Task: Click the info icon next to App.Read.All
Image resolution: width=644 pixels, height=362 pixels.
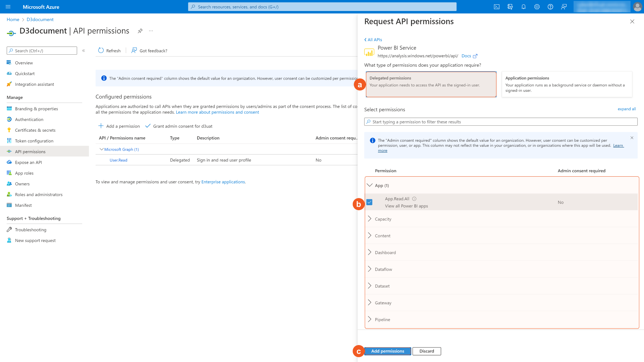Action: pyautogui.click(x=414, y=199)
